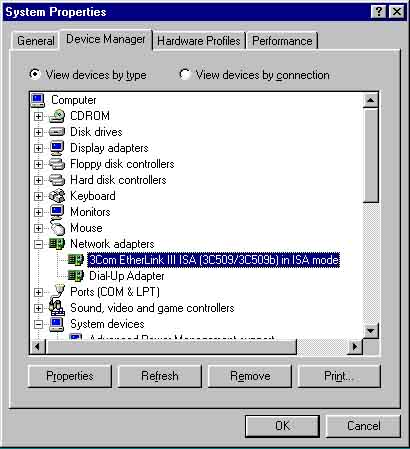Select View devices by type radio button
The height and width of the screenshot is (449, 410).
[34, 74]
